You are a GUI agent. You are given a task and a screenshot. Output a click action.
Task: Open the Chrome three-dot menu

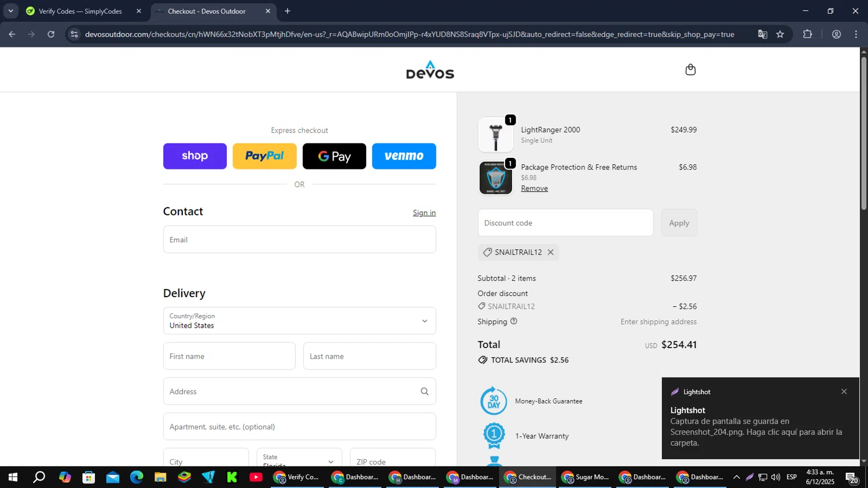(856, 34)
